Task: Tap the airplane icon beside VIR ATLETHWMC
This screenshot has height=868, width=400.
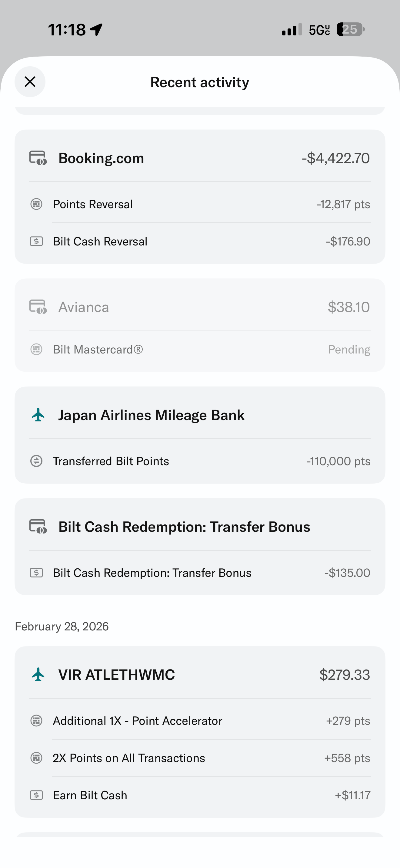Action: click(x=38, y=674)
